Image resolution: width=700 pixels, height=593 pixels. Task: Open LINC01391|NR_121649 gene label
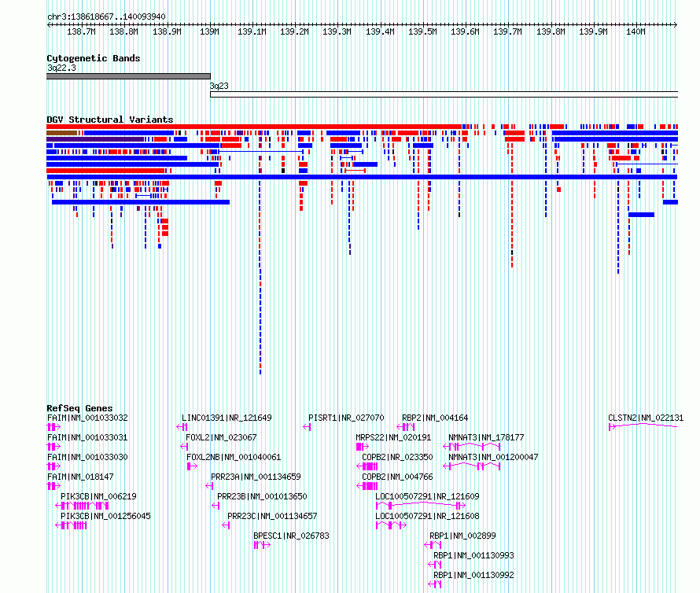(227, 418)
